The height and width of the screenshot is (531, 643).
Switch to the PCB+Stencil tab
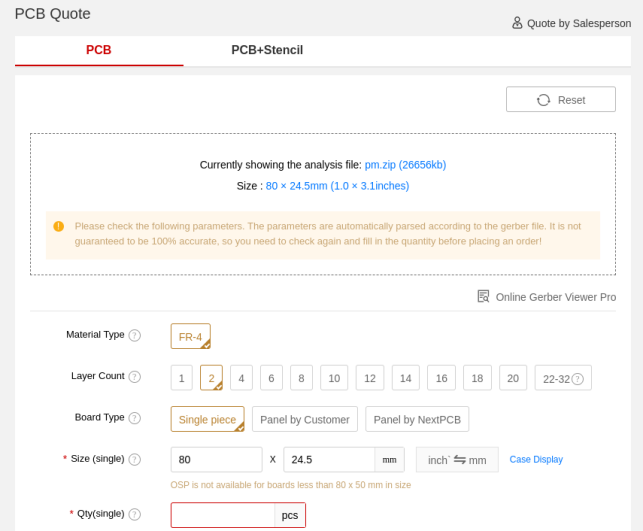click(x=267, y=50)
